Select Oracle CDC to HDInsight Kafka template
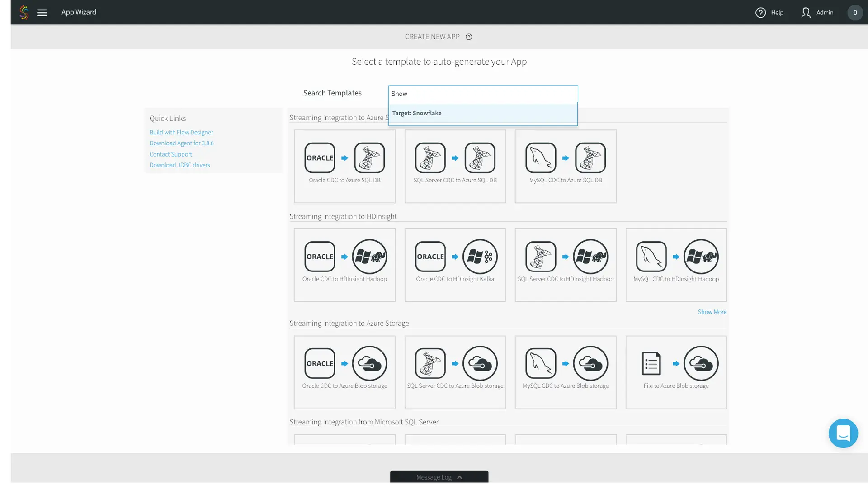The image size is (868, 495). coord(455,265)
